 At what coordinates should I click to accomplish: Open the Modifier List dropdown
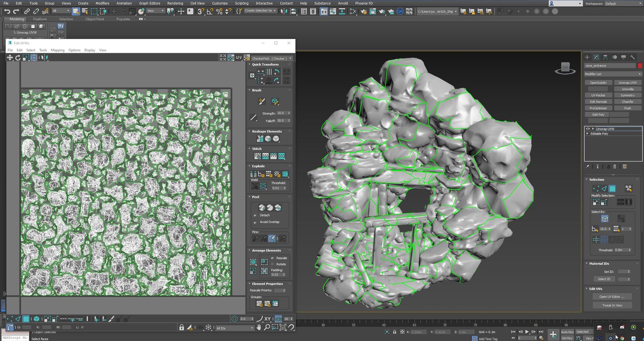pyautogui.click(x=613, y=74)
